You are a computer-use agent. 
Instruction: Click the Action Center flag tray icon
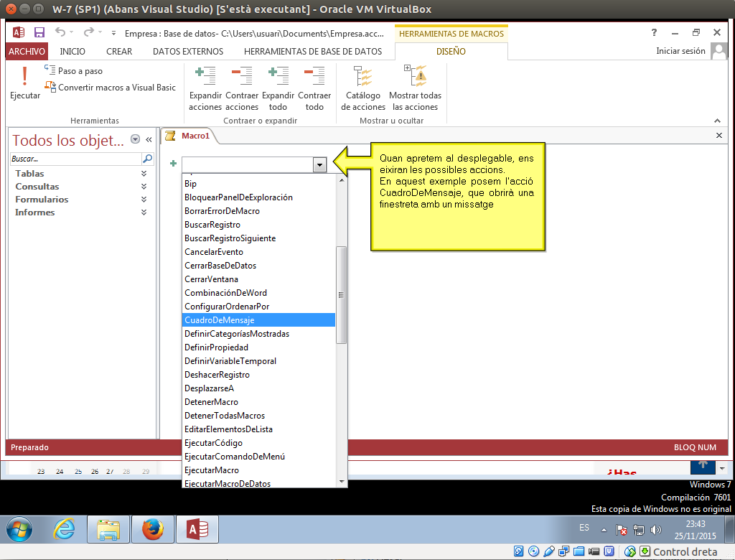coord(621,530)
